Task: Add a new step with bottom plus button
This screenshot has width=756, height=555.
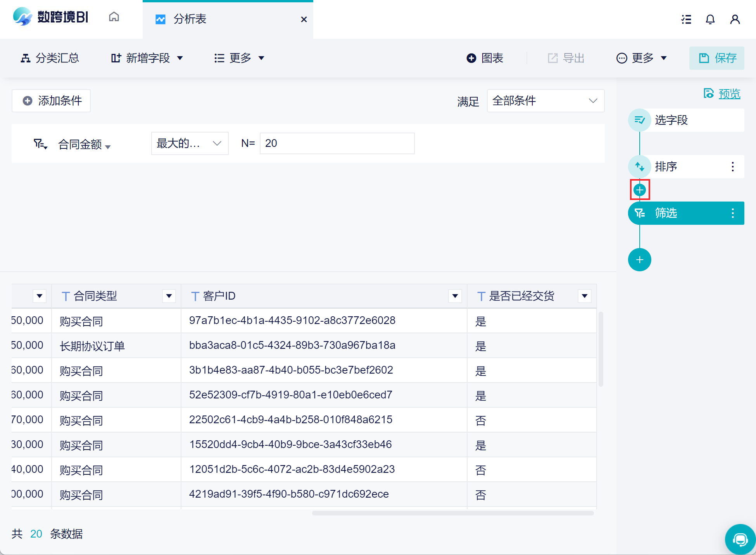Action: pos(640,260)
